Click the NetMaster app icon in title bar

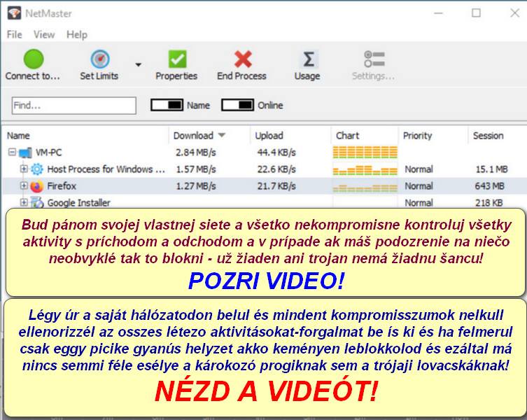point(14,13)
